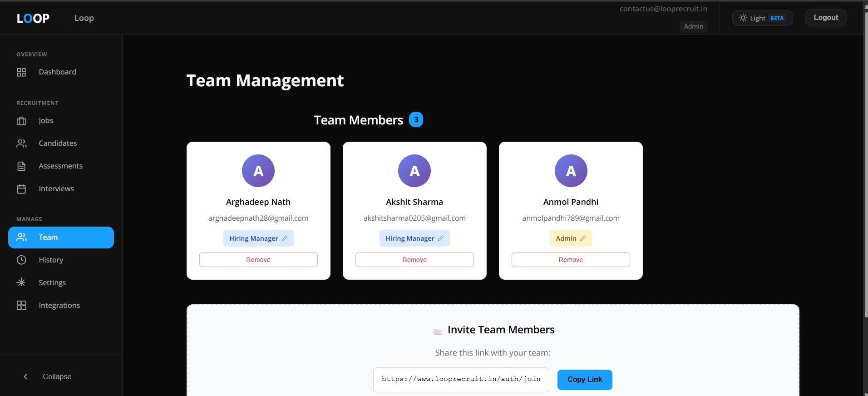
Task: Open Settings from sidebar
Action: pyautogui.click(x=61, y=282)
